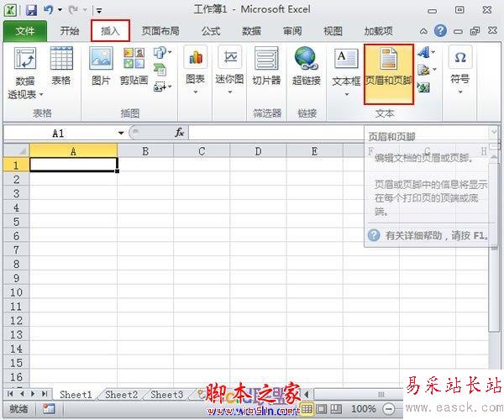Open the 图表 (Charts) menu
Viewport: 504px width, 420px height.
195,70
